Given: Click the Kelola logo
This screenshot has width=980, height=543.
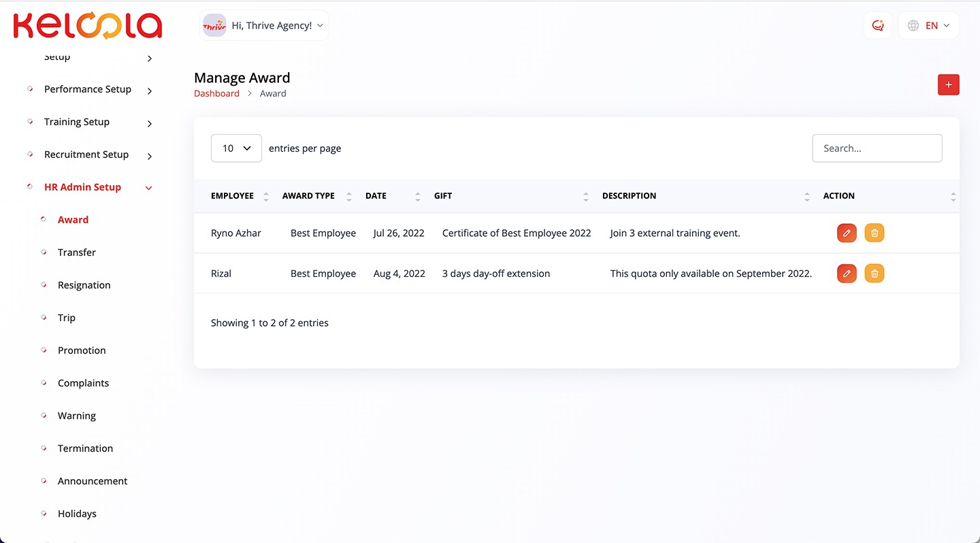Looking at the screenshot, I should click(x=88, y=26).
